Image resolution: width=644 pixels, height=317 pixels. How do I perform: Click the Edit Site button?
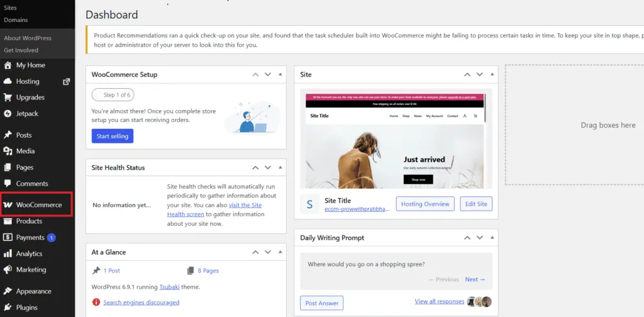click(x=476, y=204)
